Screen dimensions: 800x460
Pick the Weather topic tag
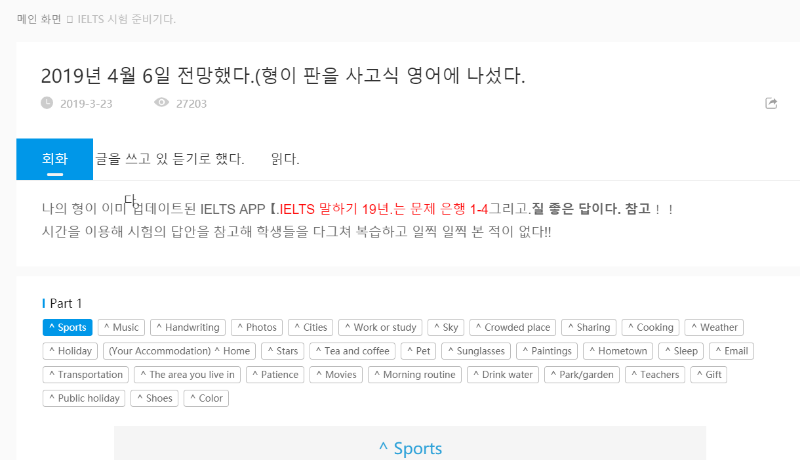click(714, 327)
